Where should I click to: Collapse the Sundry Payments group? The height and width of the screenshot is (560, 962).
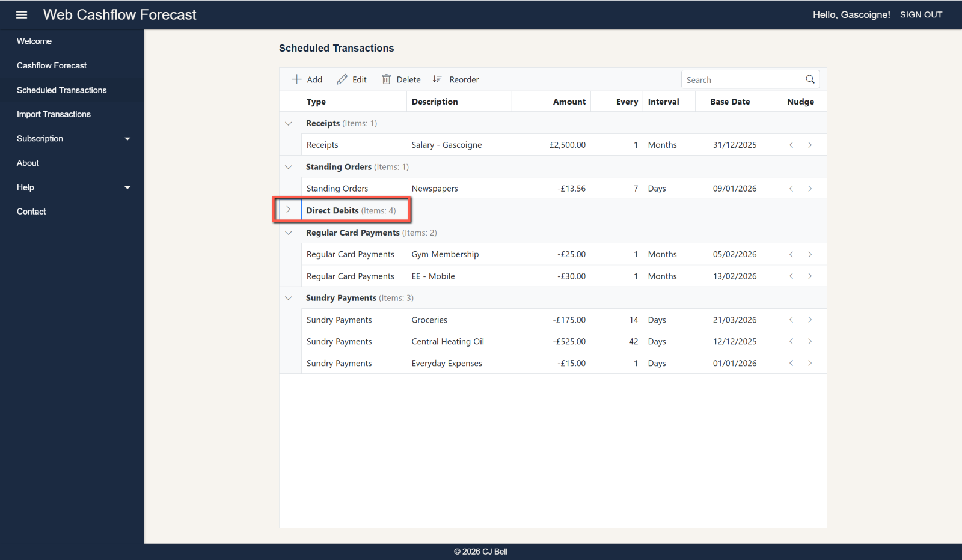coord(289,298)
